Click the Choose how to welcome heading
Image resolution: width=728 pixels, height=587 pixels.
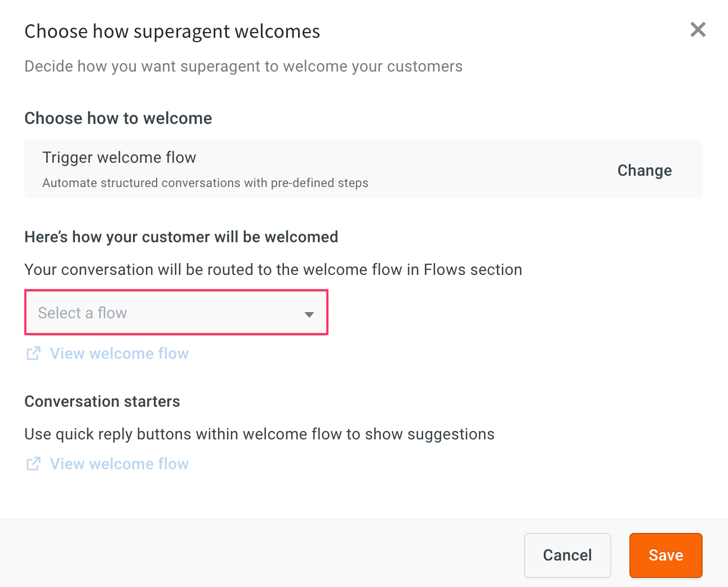tap(118, 118)
